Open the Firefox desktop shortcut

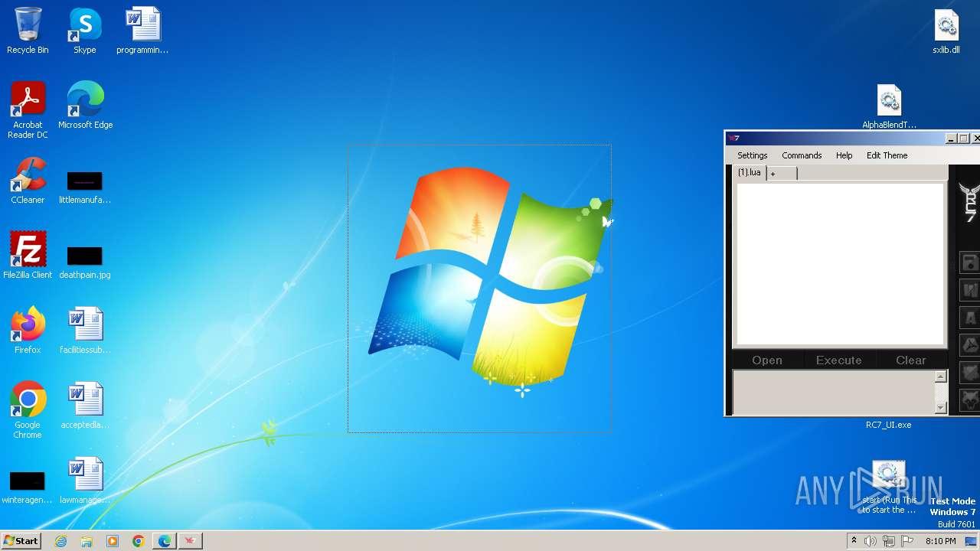click(28, 331)
